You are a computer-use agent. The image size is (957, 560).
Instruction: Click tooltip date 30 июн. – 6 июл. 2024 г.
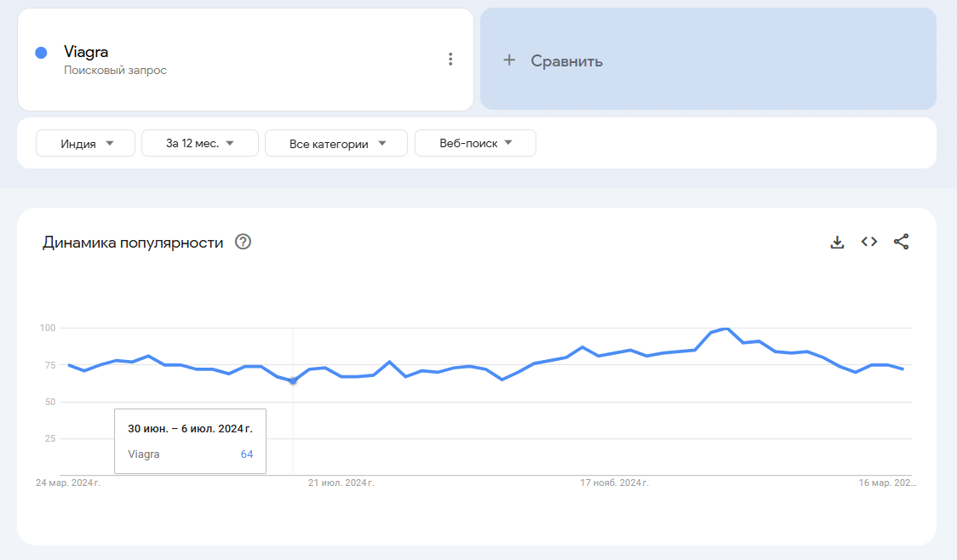coord(190,429)
